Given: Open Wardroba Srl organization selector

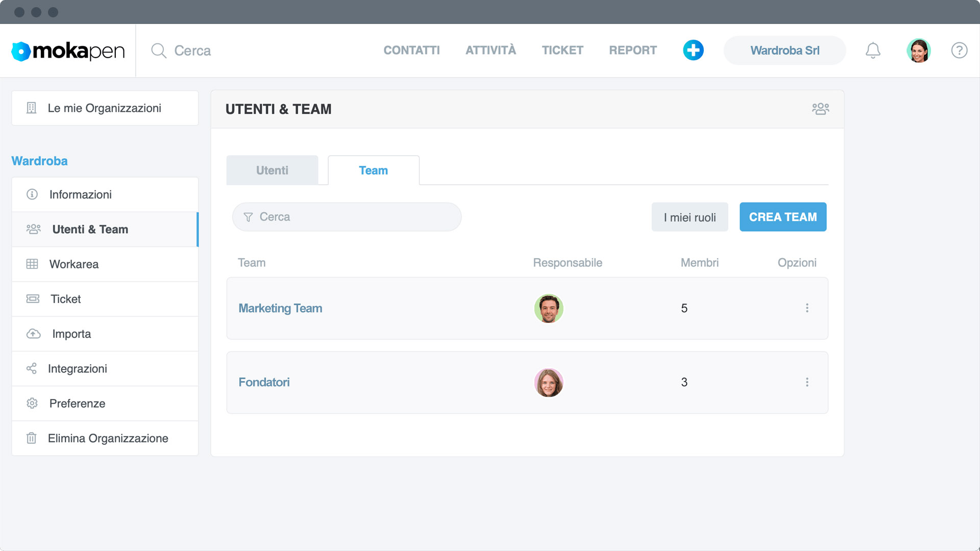Looking at the screenshot, I should click(785, 50).
